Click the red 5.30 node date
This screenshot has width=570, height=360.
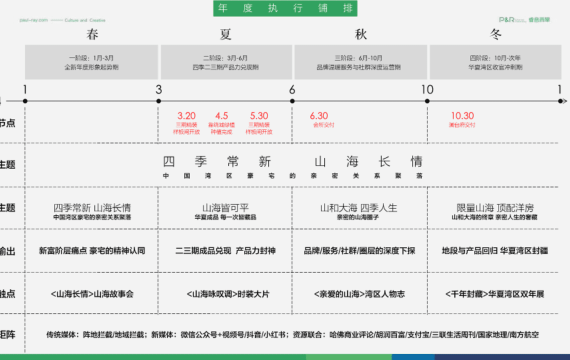259,116
